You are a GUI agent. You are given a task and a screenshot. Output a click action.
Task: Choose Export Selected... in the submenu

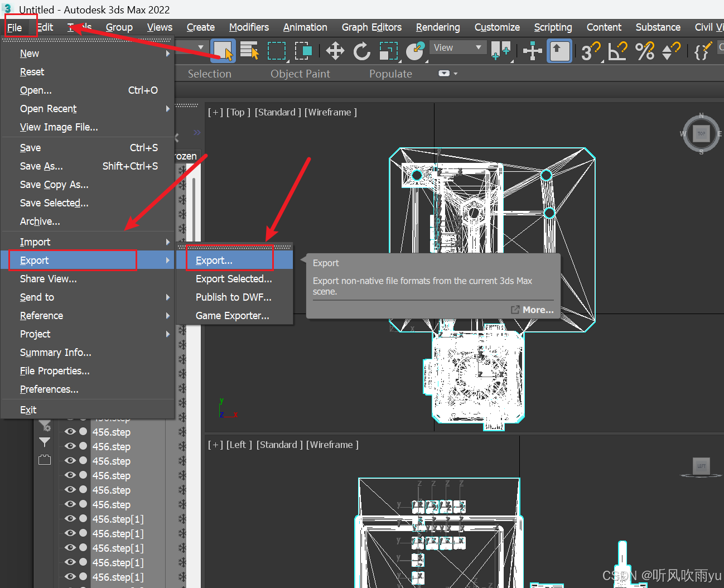(234, 279)
